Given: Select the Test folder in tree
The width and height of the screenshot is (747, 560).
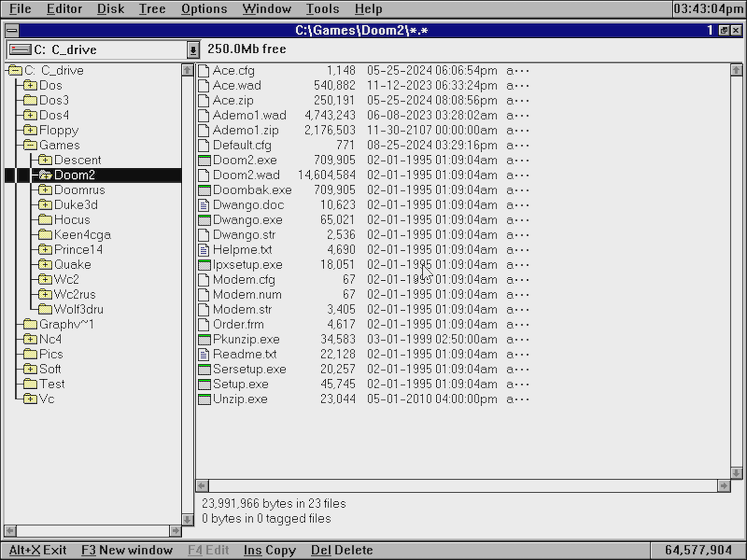Looking at the screenshot, I should pyautogui.click(x=52, y=384).
